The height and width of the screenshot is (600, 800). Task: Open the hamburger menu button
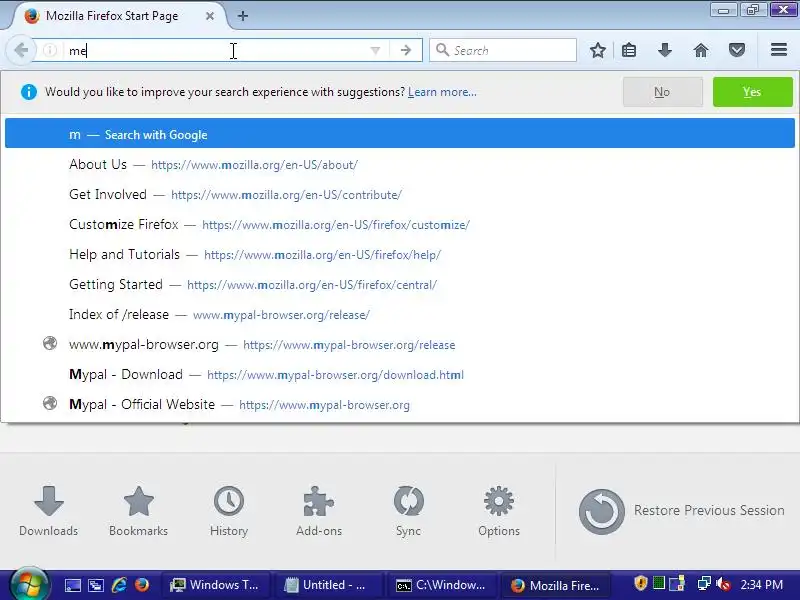click(x=779, y=50)
